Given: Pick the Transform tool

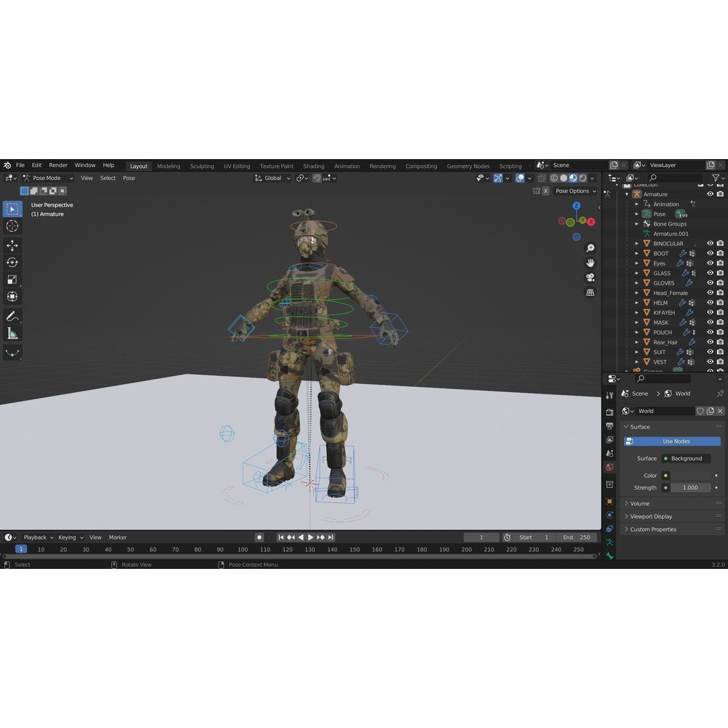Looking at the screenshot, I should click(x=13, y=297).
